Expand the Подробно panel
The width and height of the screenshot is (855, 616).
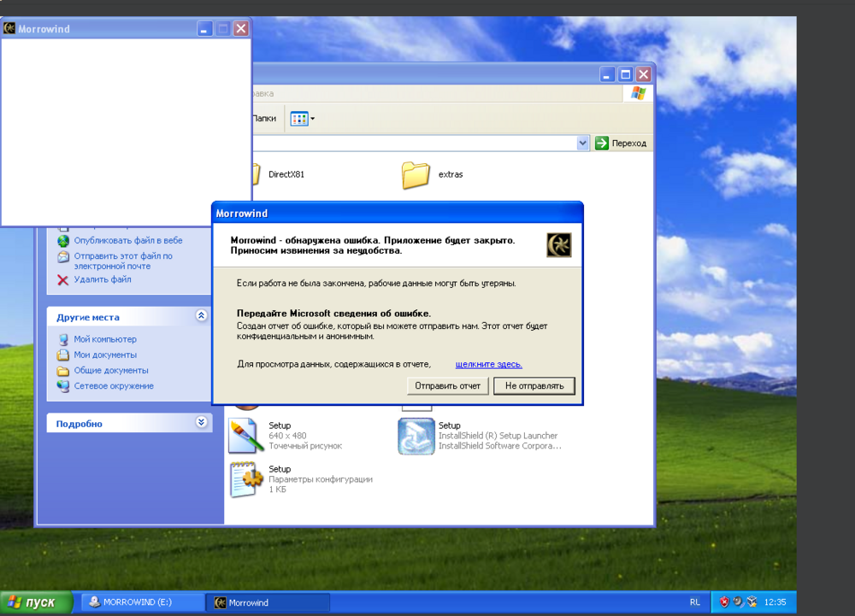201,423
